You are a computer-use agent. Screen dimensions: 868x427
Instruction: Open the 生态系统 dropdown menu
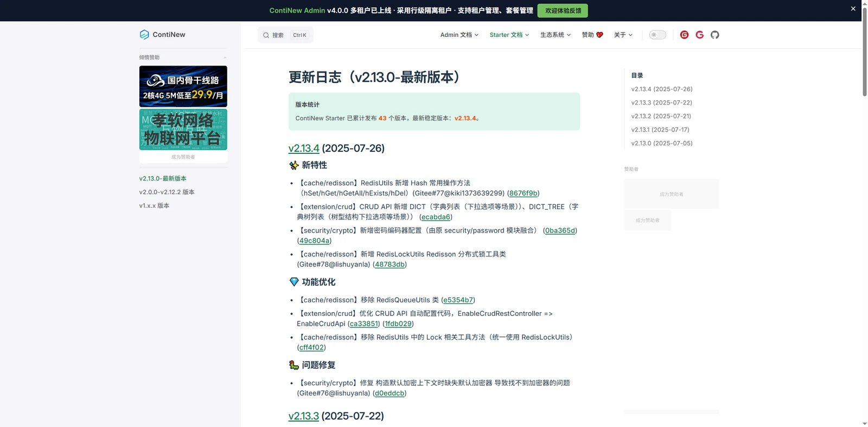pos(556,35)
